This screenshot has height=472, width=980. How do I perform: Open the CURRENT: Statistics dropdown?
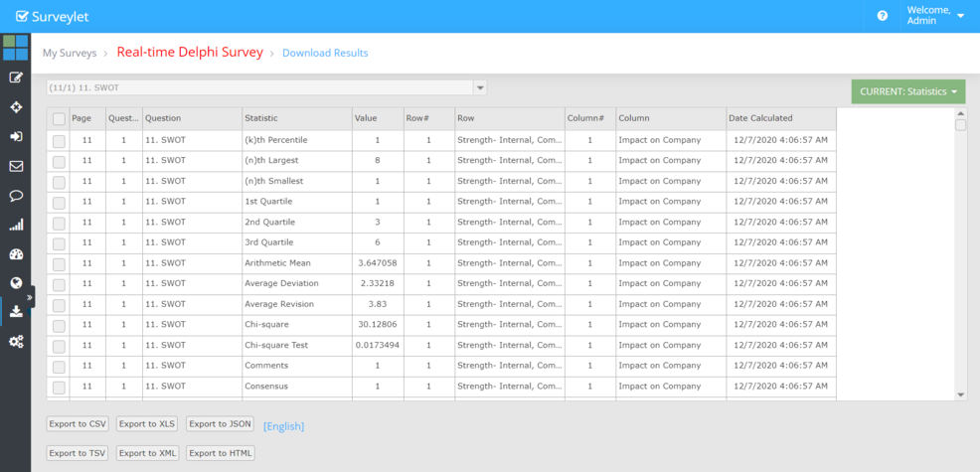(908, 91)
